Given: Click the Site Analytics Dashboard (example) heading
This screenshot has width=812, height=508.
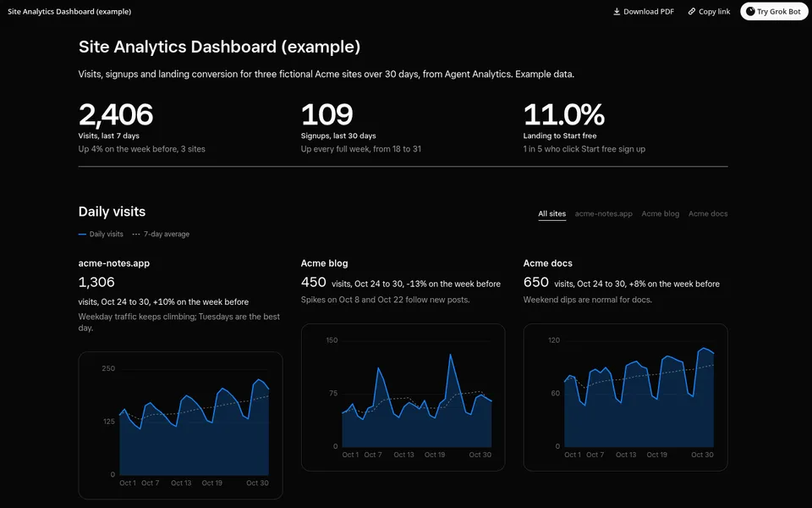Looking at the screenshot, I should point(219,47).
